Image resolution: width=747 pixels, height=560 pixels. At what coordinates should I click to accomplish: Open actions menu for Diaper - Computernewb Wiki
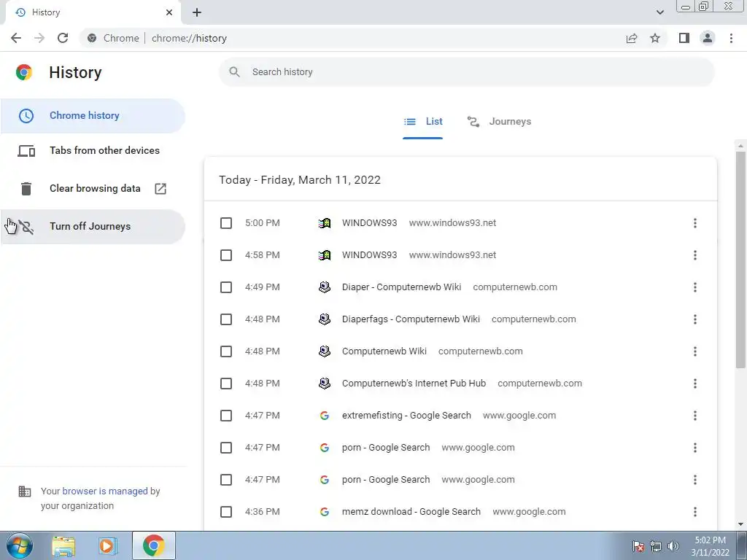pyautogui.click(x=695, y=287)
